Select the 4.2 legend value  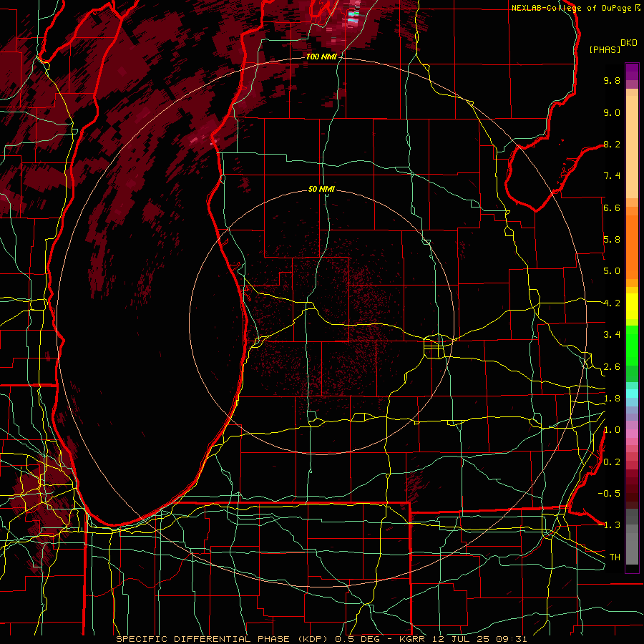[x=612, y=303]
